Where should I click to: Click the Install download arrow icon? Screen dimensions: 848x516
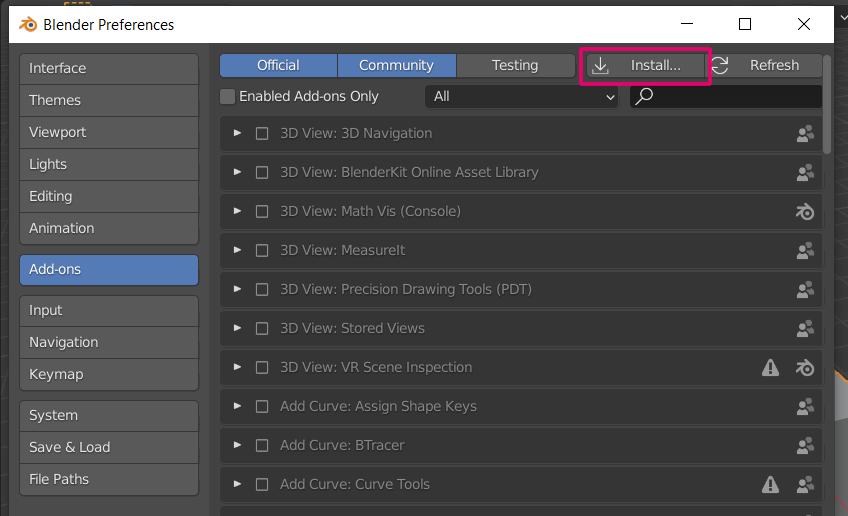click(600, 65)
